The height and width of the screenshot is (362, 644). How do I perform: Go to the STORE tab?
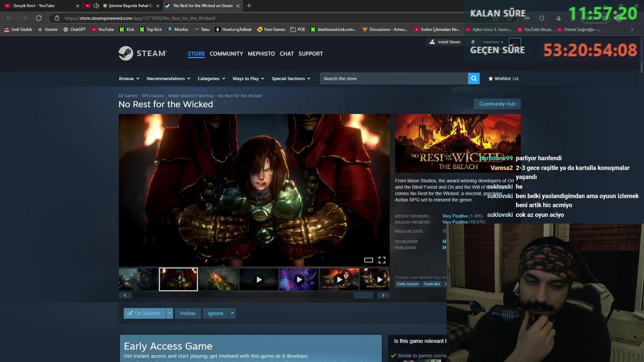[196, 53]
